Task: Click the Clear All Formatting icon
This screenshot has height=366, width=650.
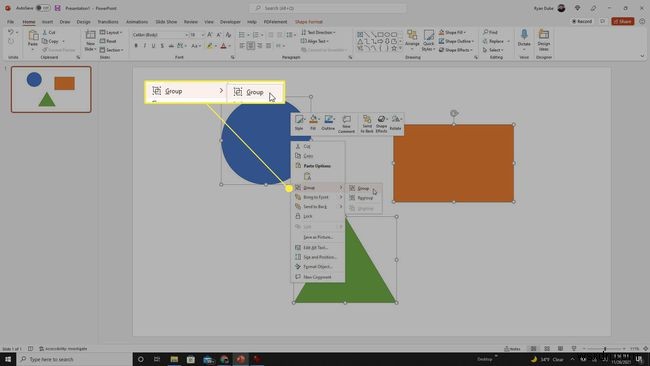Action: [228, 35]
